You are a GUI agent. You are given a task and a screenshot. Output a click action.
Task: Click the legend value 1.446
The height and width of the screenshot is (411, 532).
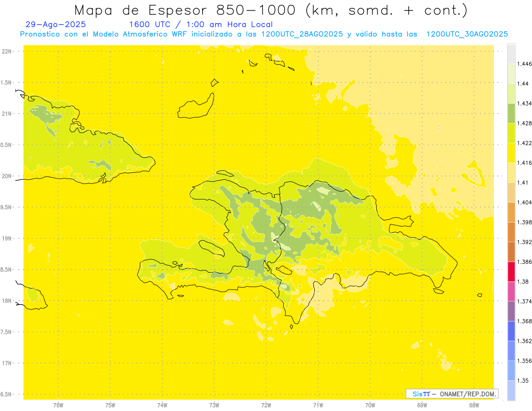[525, 64]
